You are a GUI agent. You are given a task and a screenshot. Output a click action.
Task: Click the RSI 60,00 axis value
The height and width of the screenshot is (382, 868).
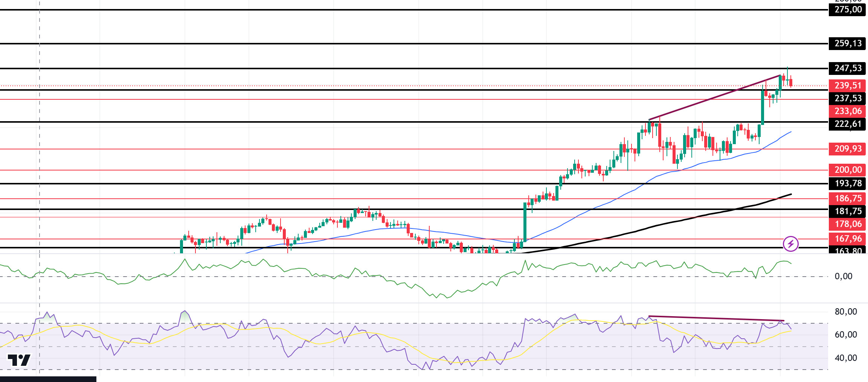(x=846, y=335)
